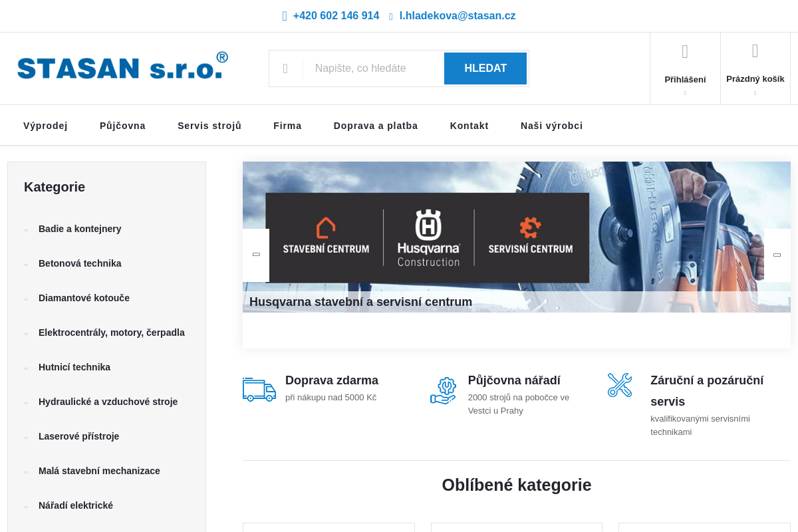Screen dimensions: 798x532
Task: Open the Výprodej menu item
Action: coord(45,125)
